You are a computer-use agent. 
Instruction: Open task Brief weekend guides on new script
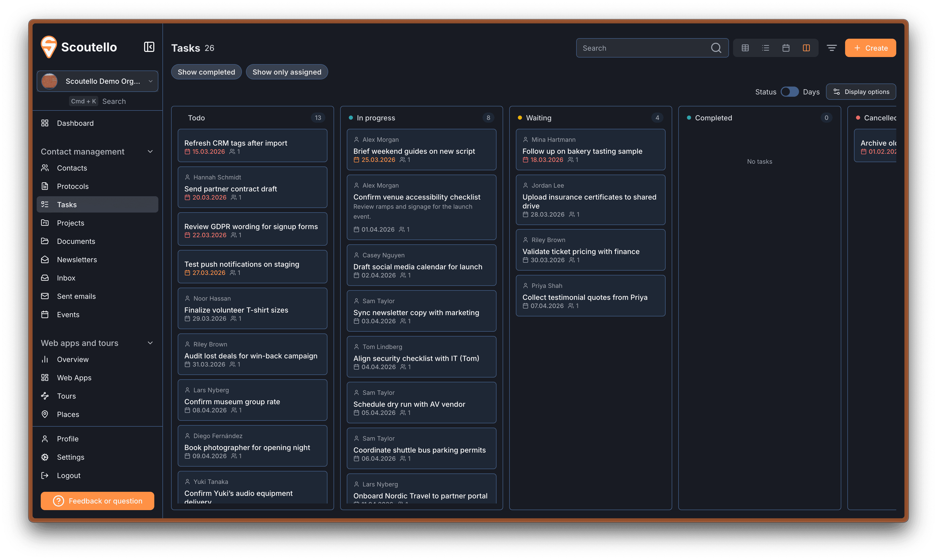(x=421, y=149)
